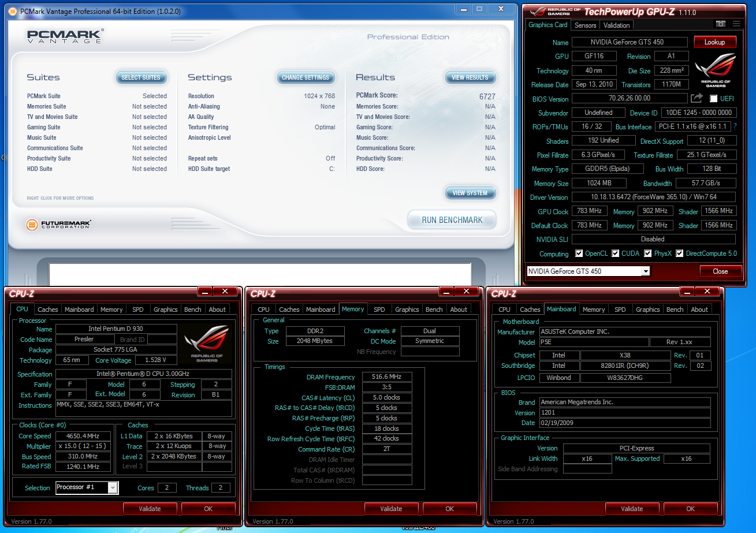
Task: Click SELECT SUITES button
Action: (141, 77)
